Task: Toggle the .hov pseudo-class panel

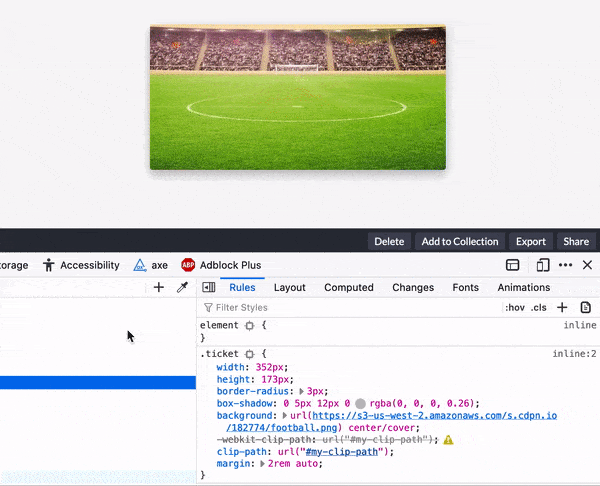Action: (515, 308)
